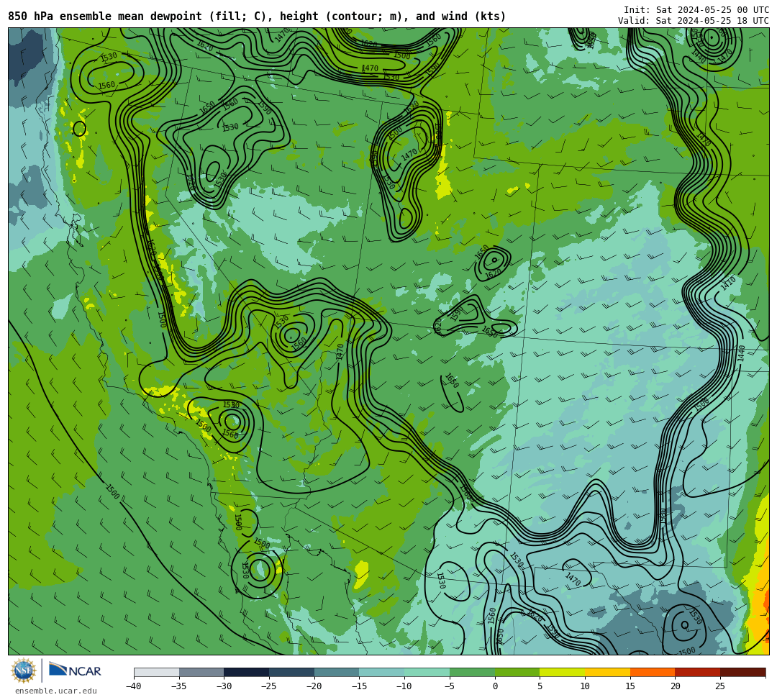This screenshot has height=700, width=777.
Task: Click the Init: Sat 2024-05-25 00 UTC text
Action: (696, 10)
